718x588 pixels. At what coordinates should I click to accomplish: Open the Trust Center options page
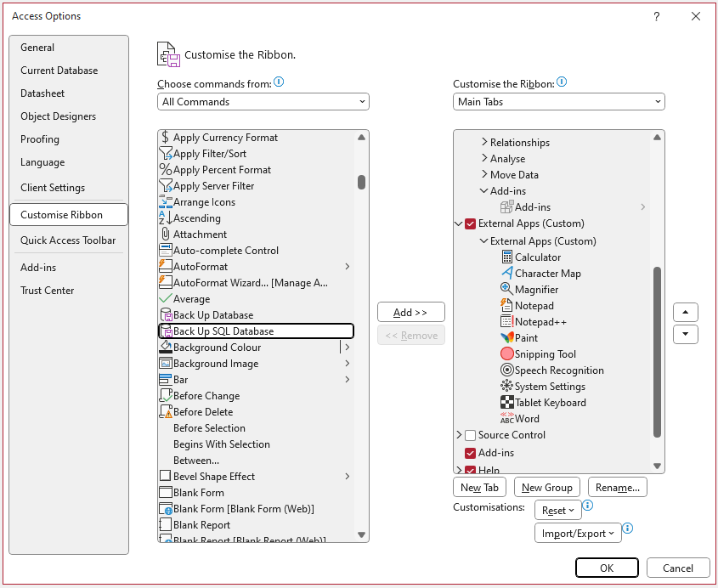(x=69, y=291)
